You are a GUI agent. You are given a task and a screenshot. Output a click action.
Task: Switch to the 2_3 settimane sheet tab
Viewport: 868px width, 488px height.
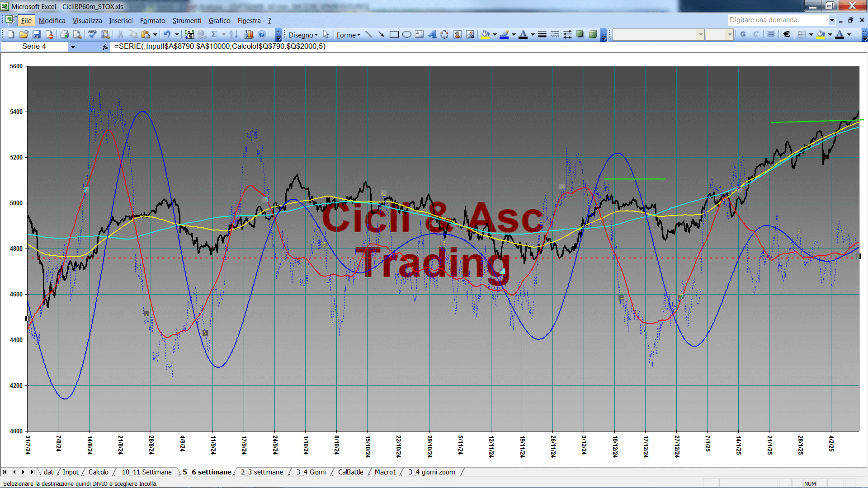click(x=262, y=472)
